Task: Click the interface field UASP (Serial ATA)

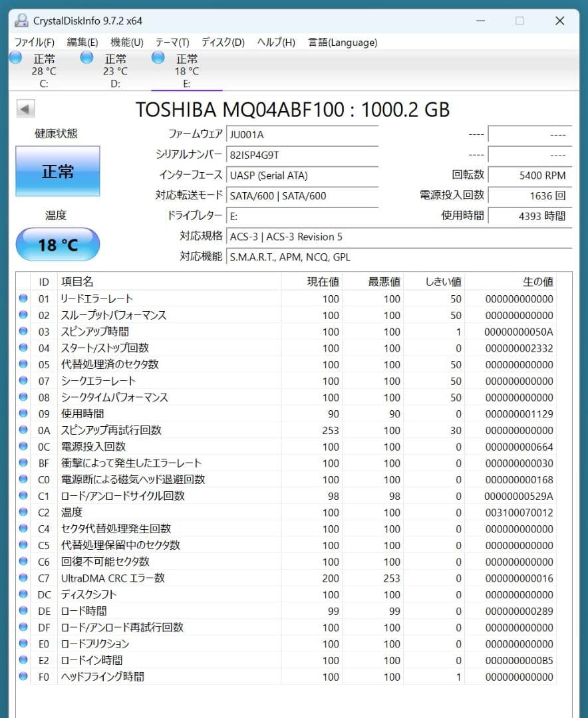Action: [303, 176]
